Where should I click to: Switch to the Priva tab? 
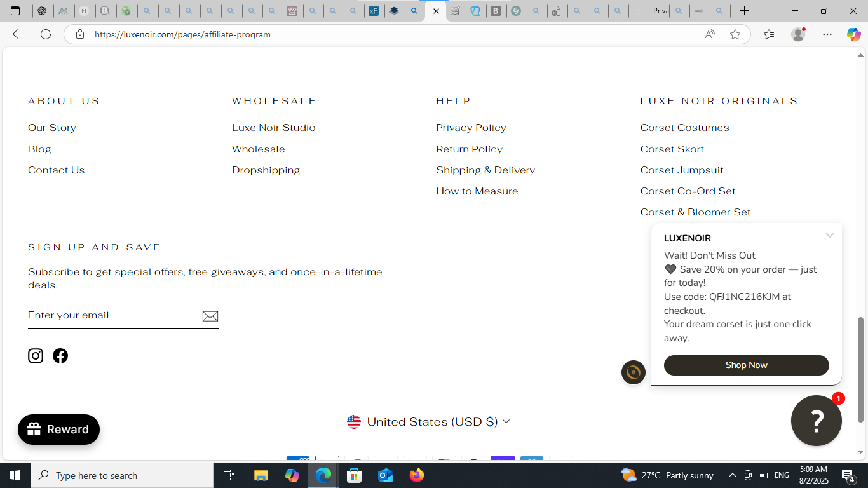661,11
